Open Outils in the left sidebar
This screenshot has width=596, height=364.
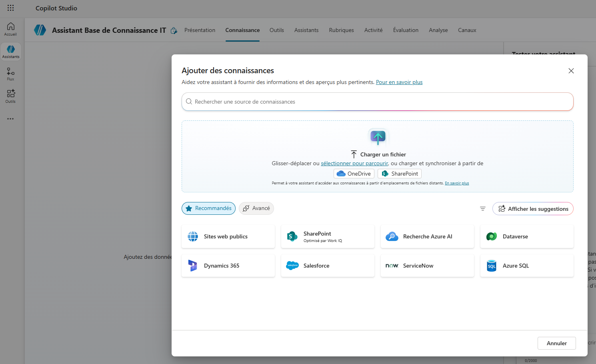11,96
